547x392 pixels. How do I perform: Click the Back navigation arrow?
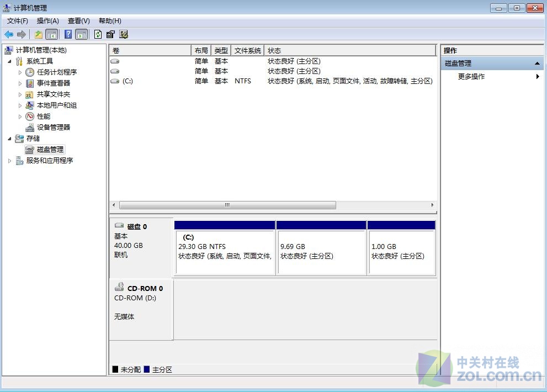point(9,34)
